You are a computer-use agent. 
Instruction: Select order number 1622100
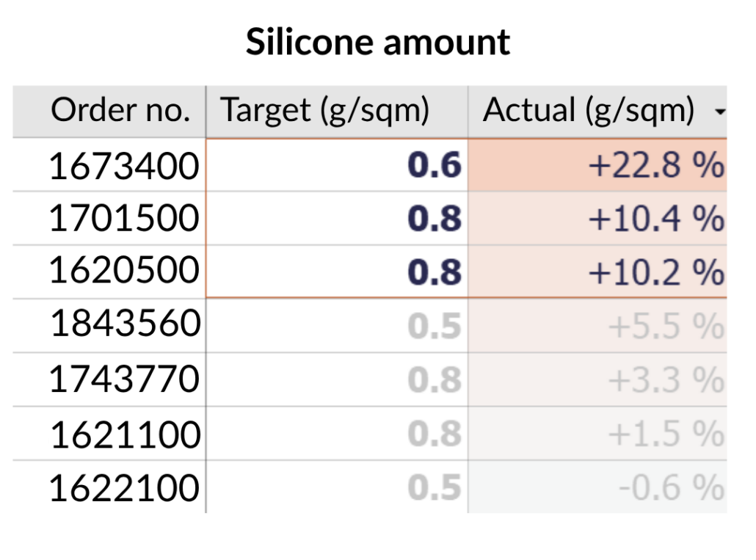(123, 487)
